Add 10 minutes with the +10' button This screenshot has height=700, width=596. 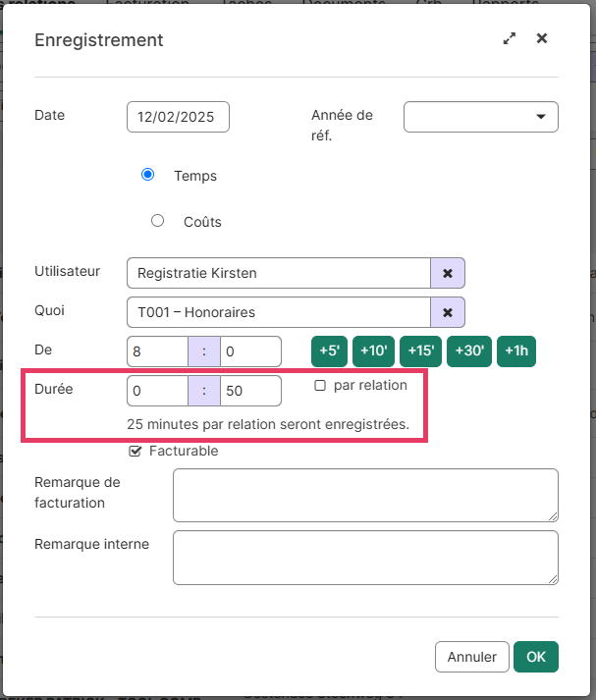[x=372, y=351]
